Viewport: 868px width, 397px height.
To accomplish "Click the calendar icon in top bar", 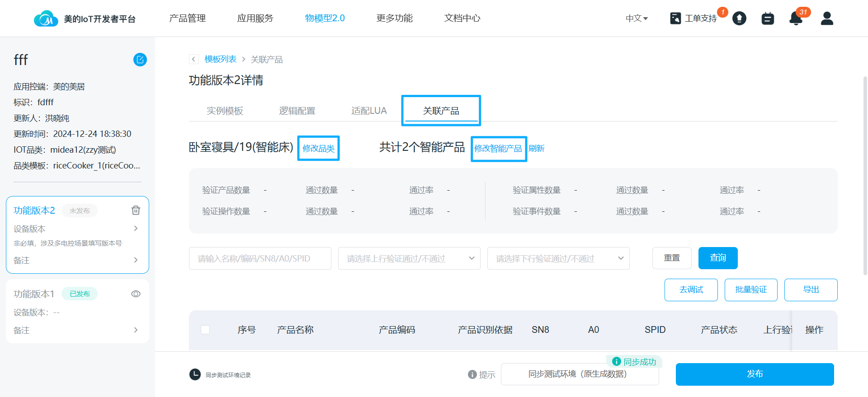I will [768, 19].
